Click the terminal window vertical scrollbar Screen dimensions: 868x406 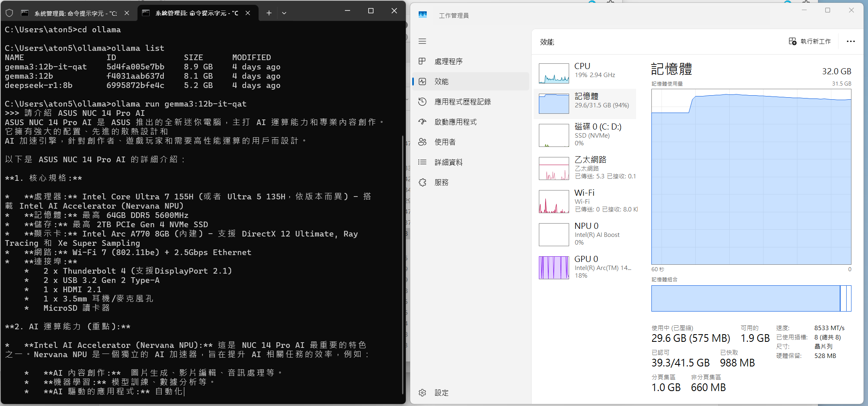[x=403, y=264]
